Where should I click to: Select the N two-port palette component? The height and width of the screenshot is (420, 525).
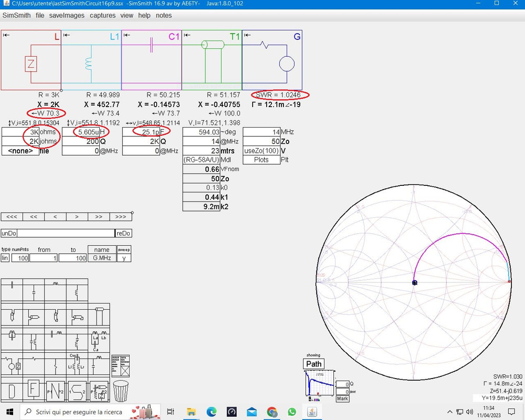pyautogui.click(x=55, y=390)
